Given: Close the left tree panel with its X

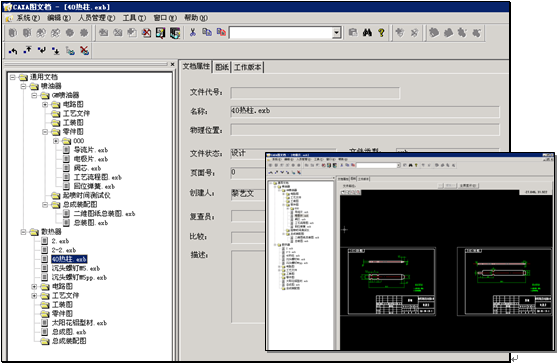Looking at the screenshot, I should (172, 64).
